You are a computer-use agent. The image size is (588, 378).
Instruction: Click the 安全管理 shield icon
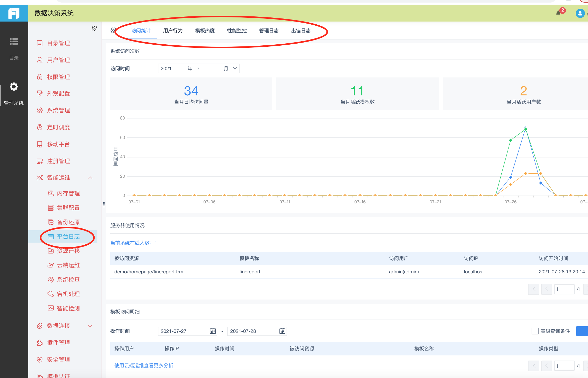click(x=40, y=360)
